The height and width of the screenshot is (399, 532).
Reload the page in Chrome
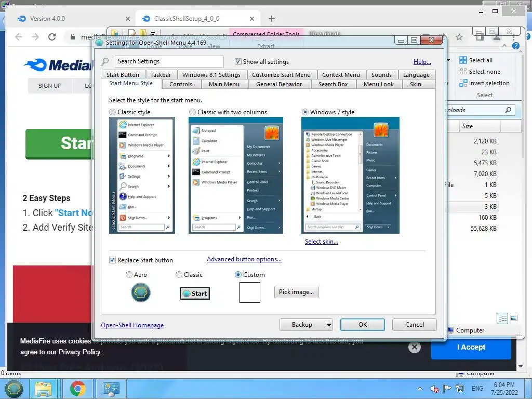52,37
